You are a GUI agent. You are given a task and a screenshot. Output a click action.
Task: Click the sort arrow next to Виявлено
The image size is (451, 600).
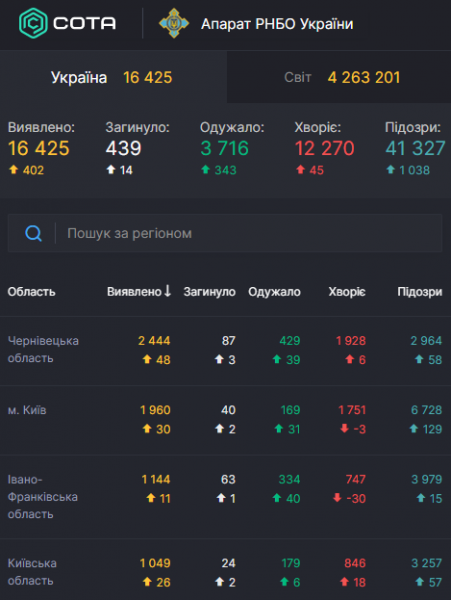[167, 291]
